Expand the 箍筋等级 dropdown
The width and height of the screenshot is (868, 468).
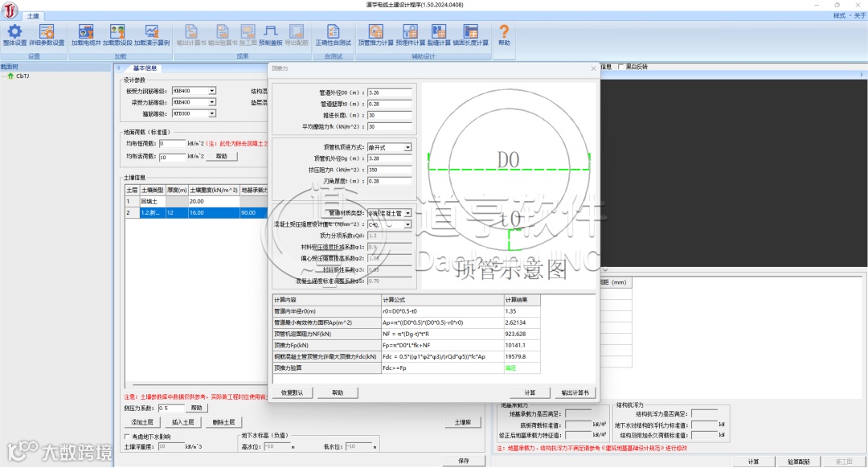click(x=212, y=114)
